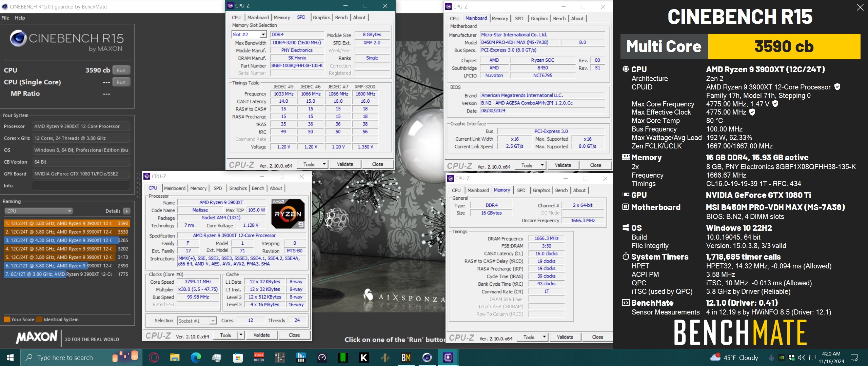
Task: Select SPD tab in the Mainboard CPU-Z window
Action: 519,19
